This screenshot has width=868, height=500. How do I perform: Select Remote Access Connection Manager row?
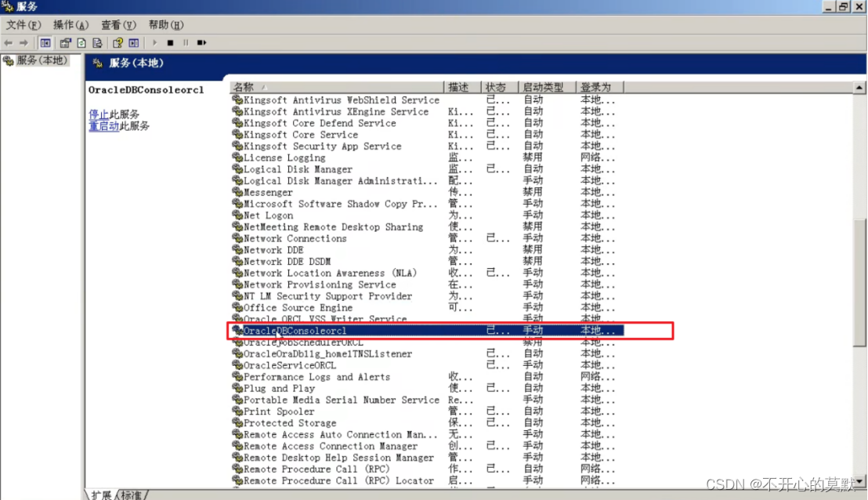pyautogui.click(x=427, y=446)
